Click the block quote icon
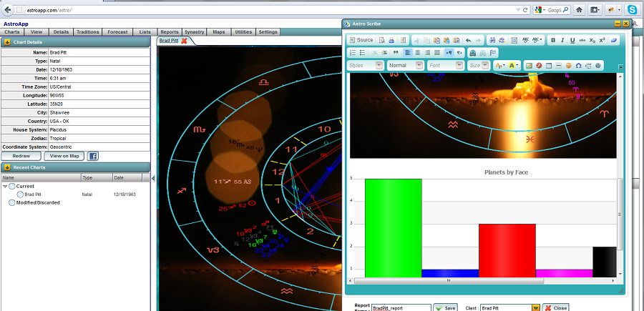 395,53
